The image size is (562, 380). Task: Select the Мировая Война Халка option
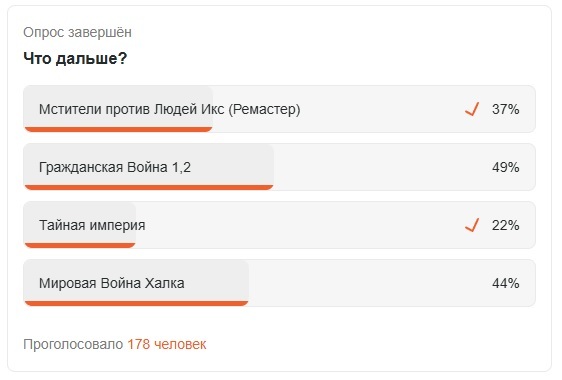[x=279, y=283]
